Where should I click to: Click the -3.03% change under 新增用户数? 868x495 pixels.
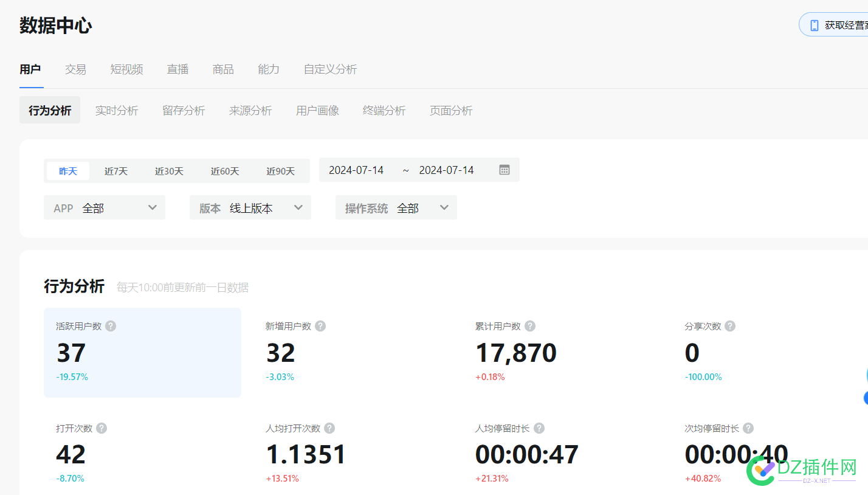point(280,377)
